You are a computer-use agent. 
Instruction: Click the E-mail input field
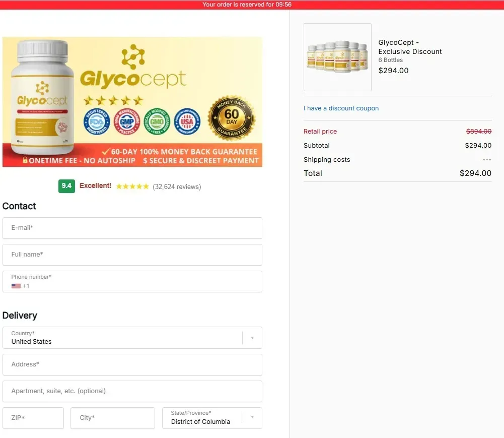coord(132,228)
